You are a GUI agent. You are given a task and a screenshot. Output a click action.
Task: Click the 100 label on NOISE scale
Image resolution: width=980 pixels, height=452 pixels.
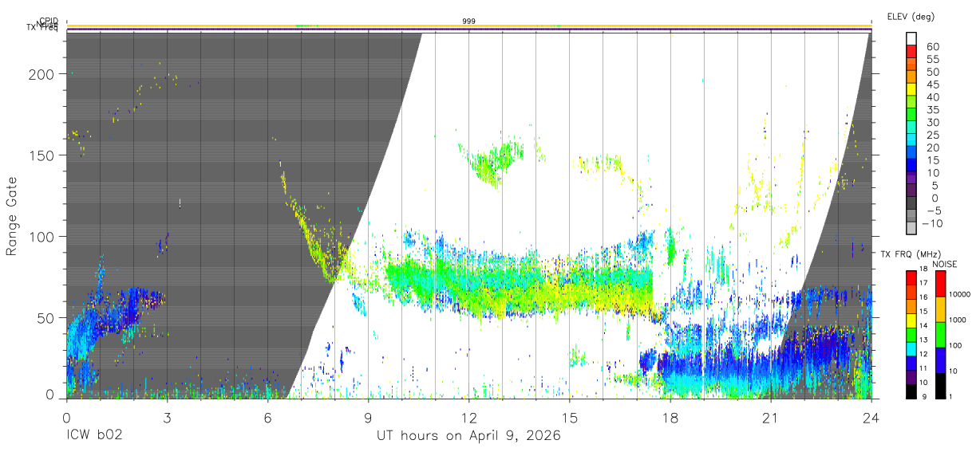(x=956, y=345)
